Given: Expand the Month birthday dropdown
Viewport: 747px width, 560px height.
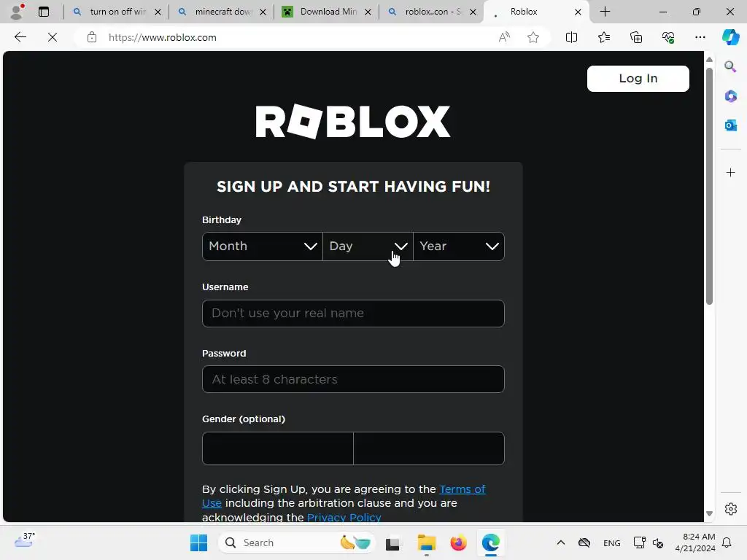Looking at the screenshot, I should coord(263,246).
